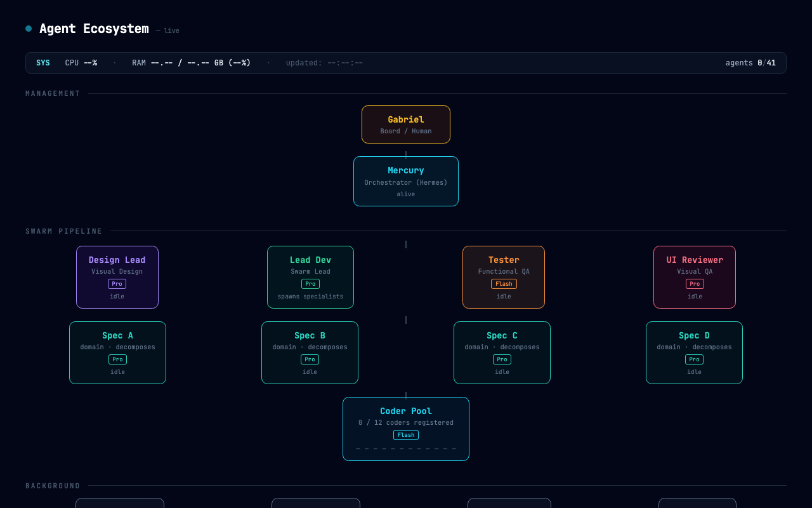Click the agents 0/41 counter
Screen dimensions: 812x508
point(750,63)
